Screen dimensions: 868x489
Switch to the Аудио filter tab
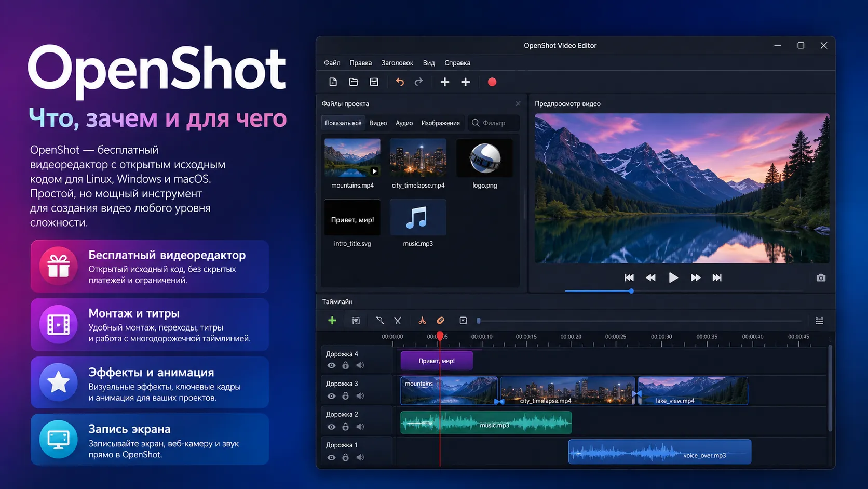pyautogui.click(x=404, y=123)
